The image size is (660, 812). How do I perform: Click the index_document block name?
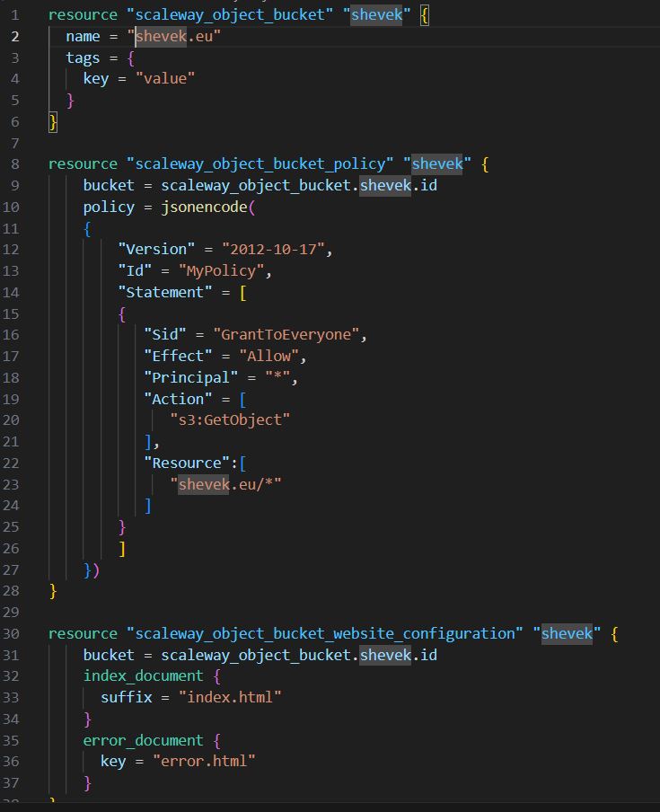click(144, 675)
